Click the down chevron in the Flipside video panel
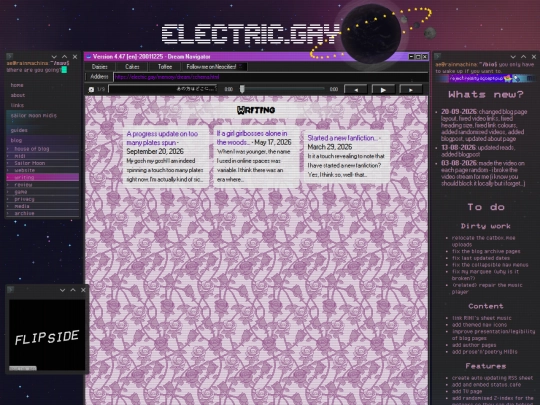This screenshot has height=405, width=540. tap(62, 290)
